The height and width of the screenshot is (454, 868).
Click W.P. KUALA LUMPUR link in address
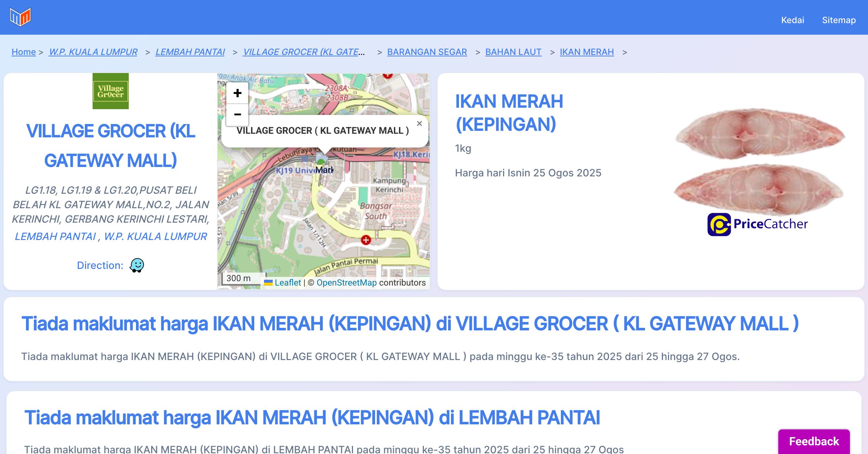[156, 236]
